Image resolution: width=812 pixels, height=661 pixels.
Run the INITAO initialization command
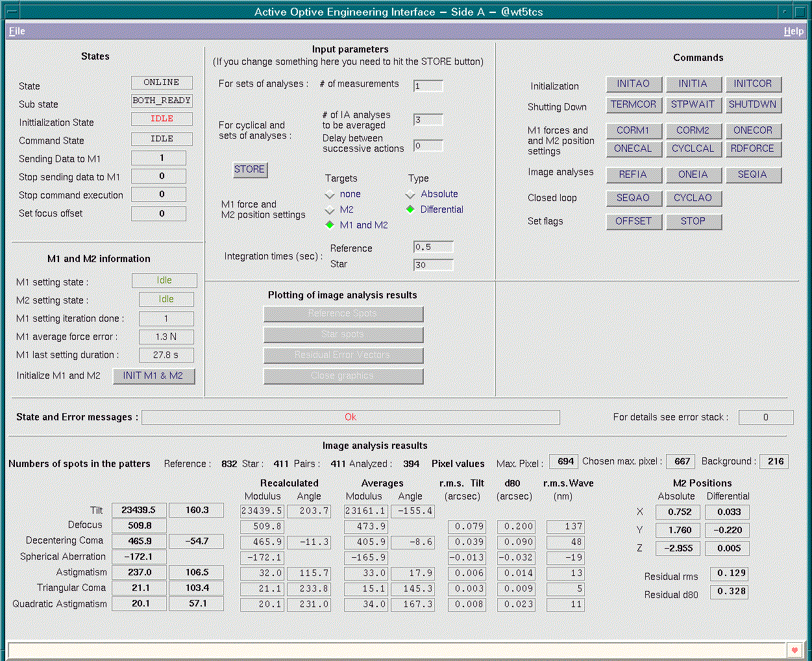(x=634, y=84)
